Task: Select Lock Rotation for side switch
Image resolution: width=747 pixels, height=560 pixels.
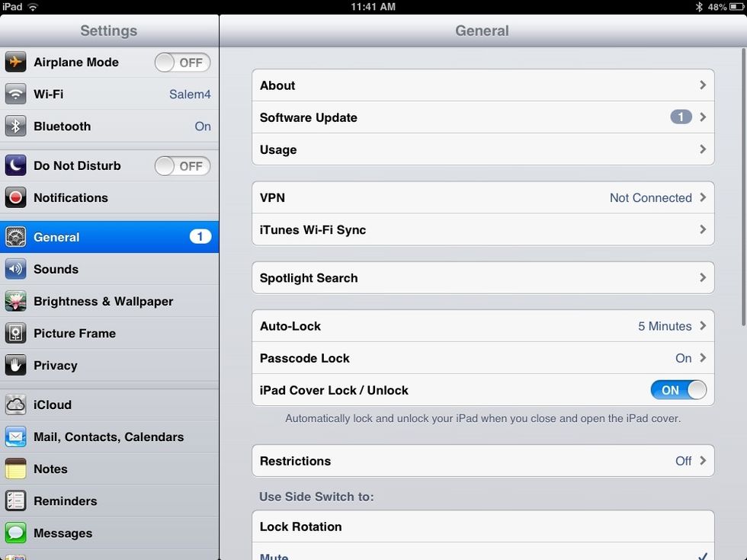Action: point(483,526)
